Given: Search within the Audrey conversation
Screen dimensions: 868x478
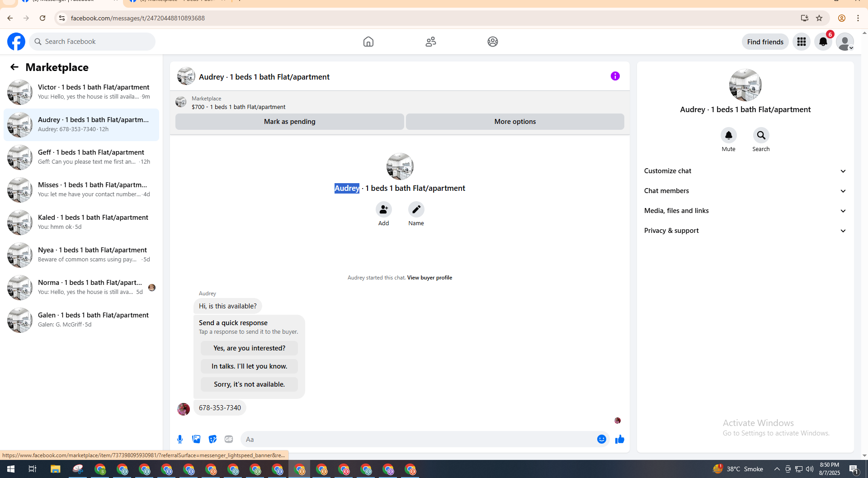Looking at the screenshot, I should (761, 135).
